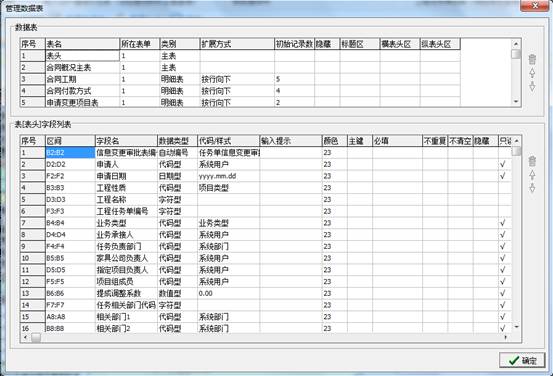Viewport: 553px width, 376px height.
Task: Click the delete icon beside the data table list
Action: tap(532, 59)
